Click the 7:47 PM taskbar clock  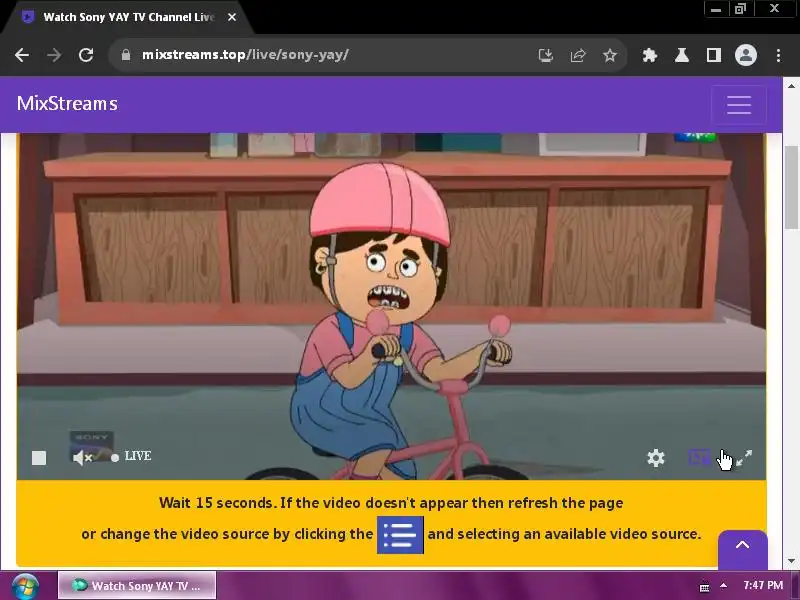pos(763,586)
